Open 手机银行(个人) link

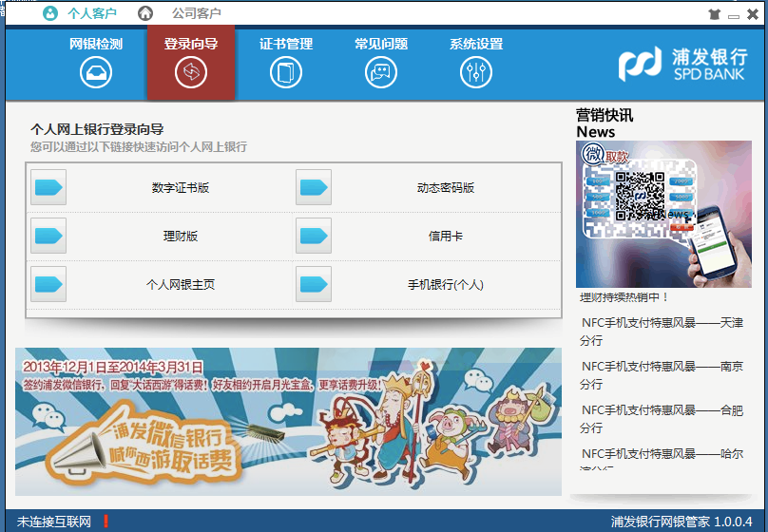(445, 285)
